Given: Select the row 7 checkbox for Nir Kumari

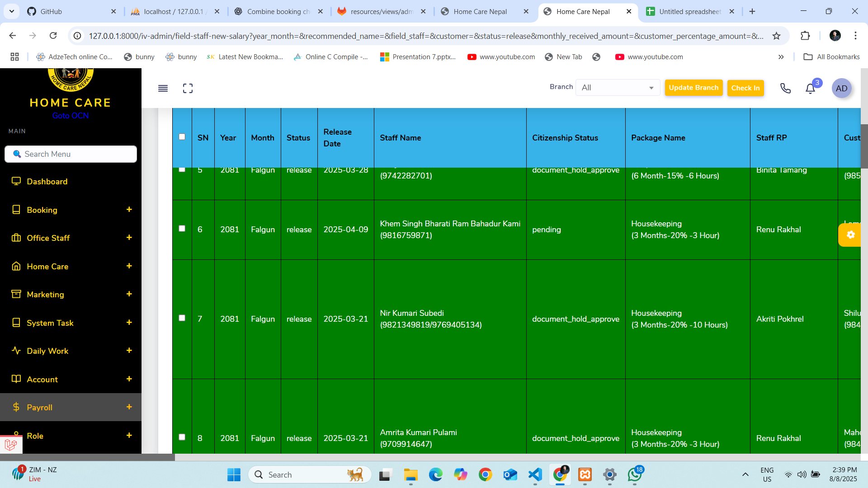Looking at the screenshot, I should pyautogui.click(x=182, y=318).
